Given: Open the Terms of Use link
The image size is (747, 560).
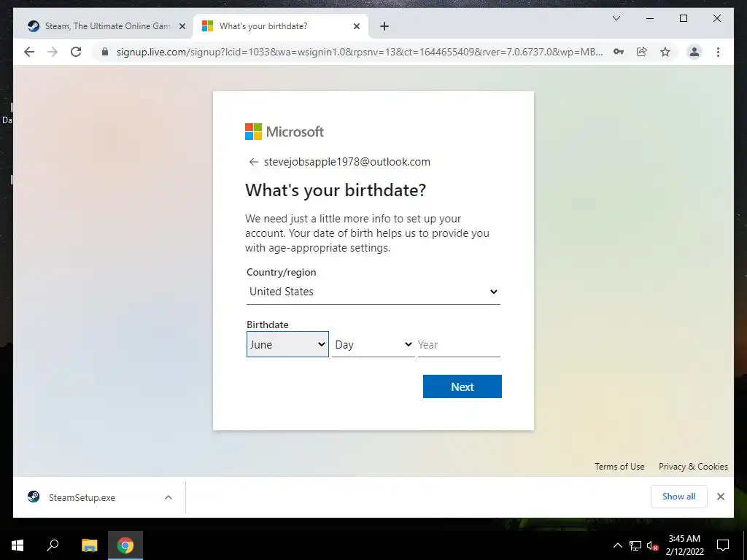Looking at the screenshot, I should point(619,466).
